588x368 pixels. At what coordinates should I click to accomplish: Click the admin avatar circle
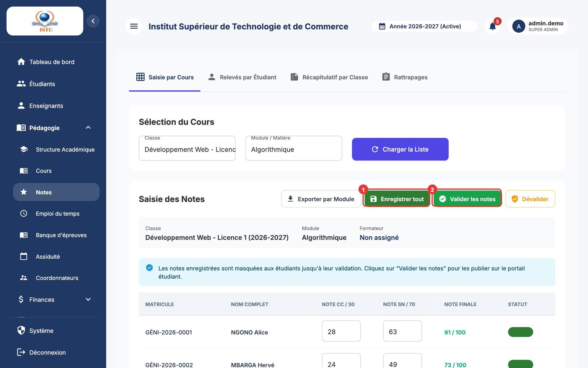click(519, 26)
